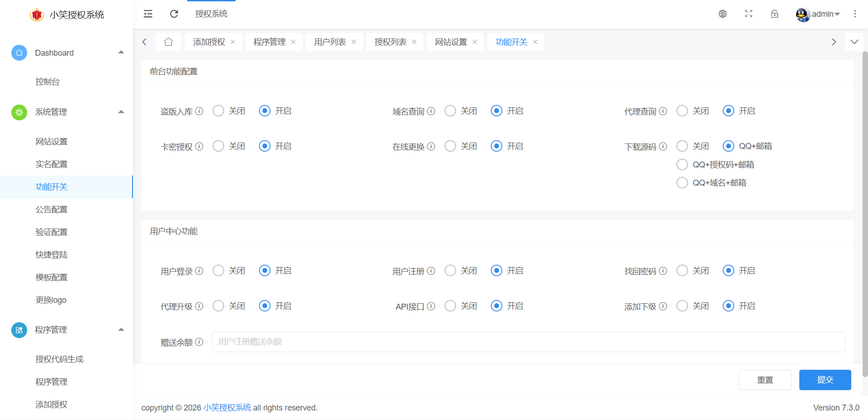Click the refresh icon in the top bar

174,14
